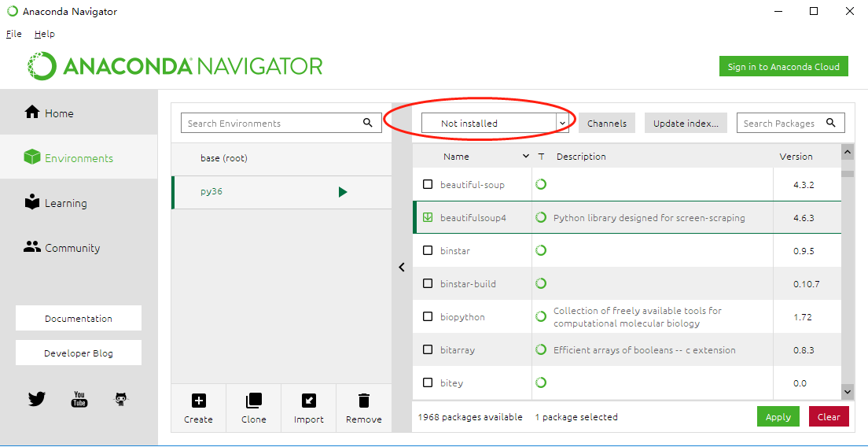Open the Home section
This screenshot has width=868, height=447.
[79, 113]
